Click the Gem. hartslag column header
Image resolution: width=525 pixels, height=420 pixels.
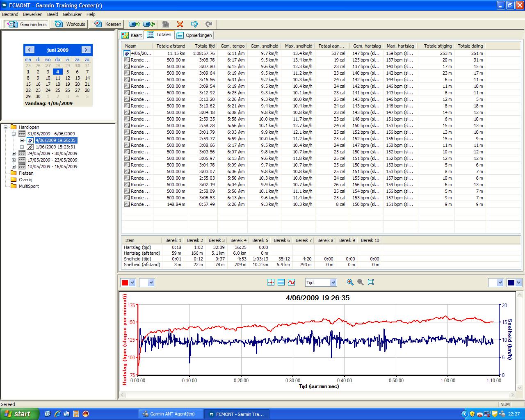[366, 46]
